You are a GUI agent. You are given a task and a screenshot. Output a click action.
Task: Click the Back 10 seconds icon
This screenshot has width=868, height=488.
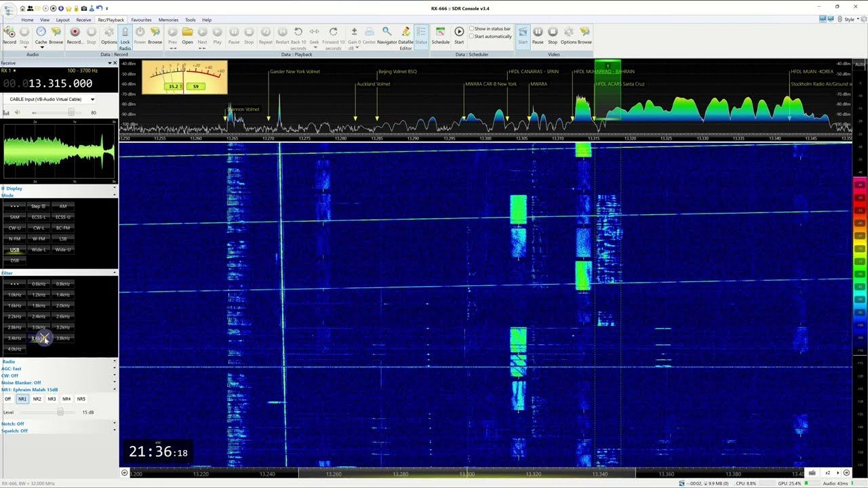(x=298, y=32)
